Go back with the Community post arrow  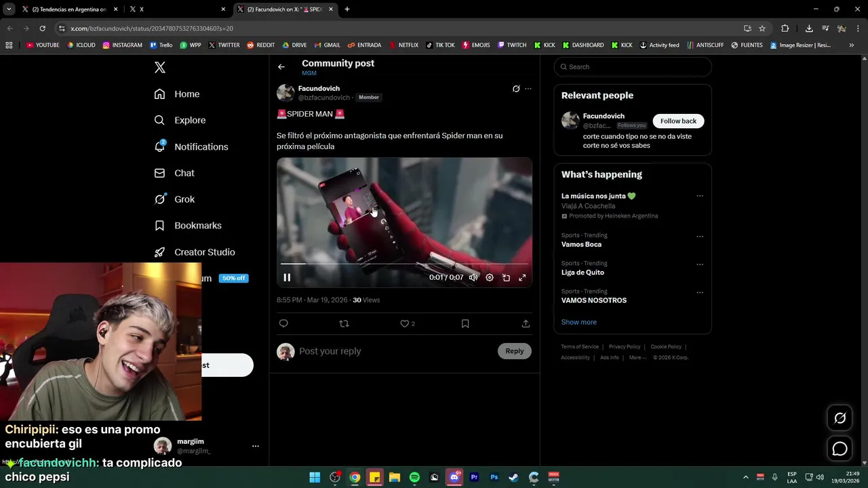pos(281,66)
